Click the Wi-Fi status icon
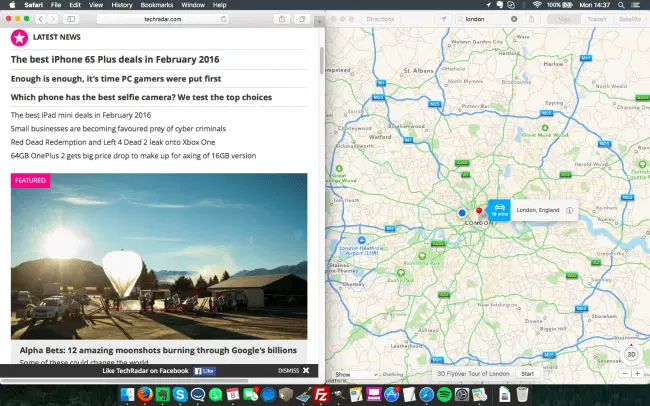 (537, 5)
